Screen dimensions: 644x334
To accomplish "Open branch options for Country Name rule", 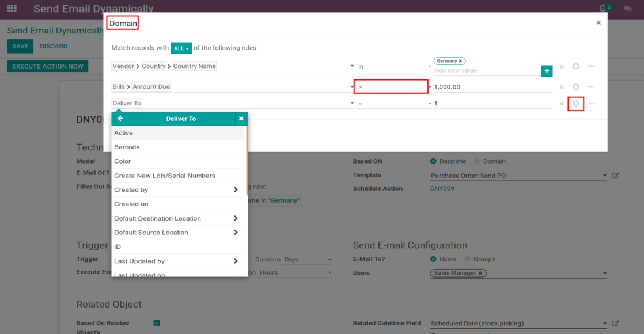I will [591, 66].
